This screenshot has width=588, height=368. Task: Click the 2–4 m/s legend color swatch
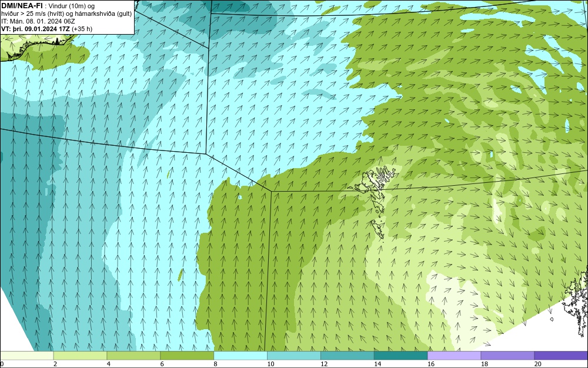(80, 355)
